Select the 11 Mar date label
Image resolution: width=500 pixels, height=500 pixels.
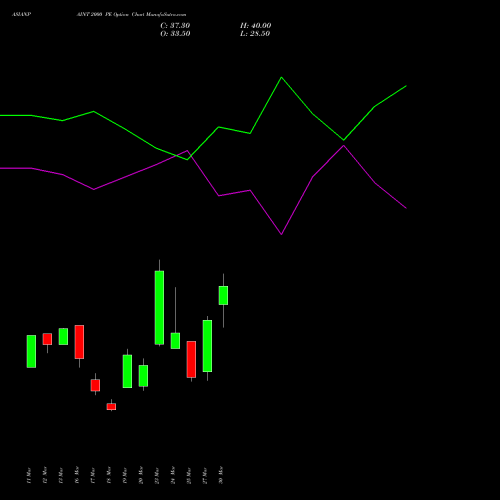coord(29,475)
